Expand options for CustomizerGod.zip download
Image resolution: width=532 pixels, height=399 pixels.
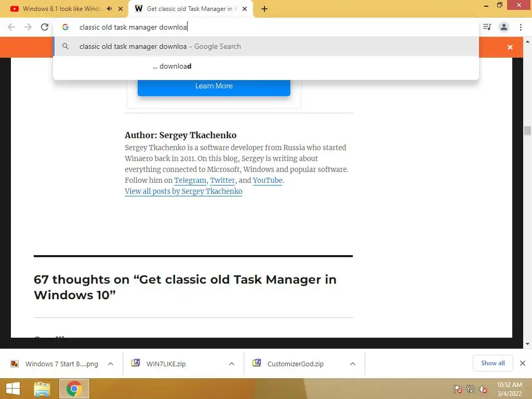353,364
